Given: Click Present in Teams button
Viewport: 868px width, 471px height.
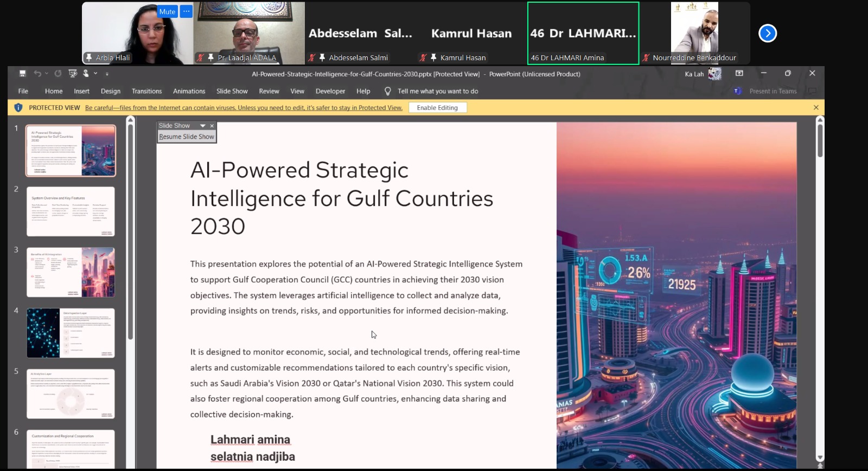Looking at the screenshot, I should click(x=773, y=91).
